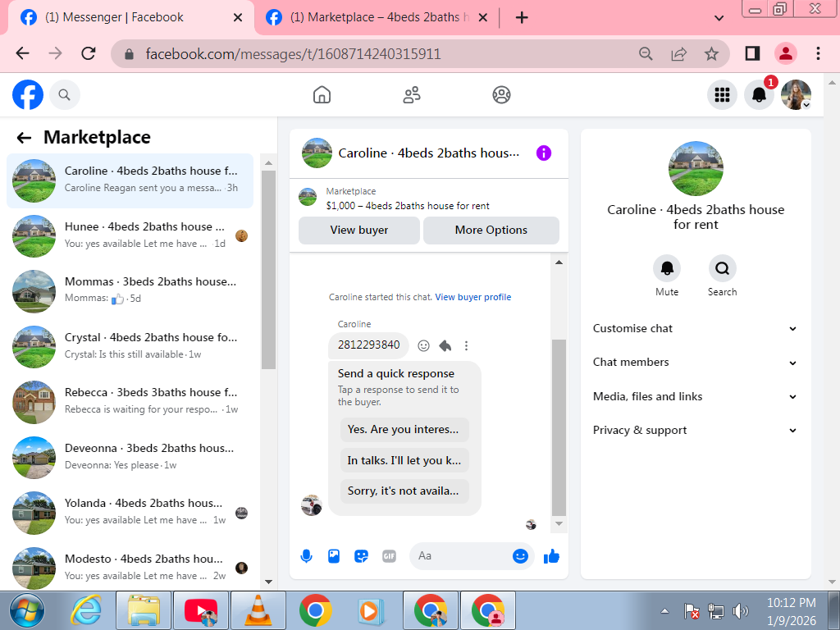Reload the page with the refresh icon
This screenshot has height=630, width=840.
(89, 53)
